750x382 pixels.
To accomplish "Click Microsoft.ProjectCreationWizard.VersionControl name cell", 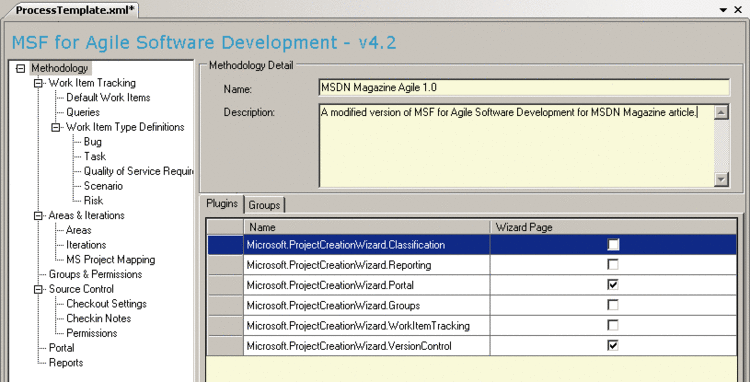I will tap(367, 346).
